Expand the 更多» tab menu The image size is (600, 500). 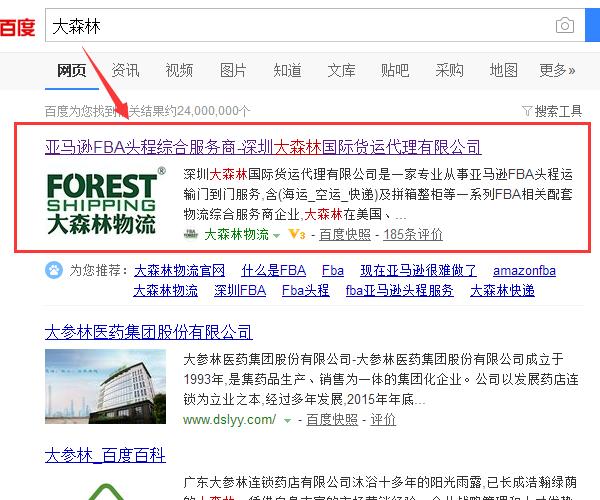(x=557, y=70)
